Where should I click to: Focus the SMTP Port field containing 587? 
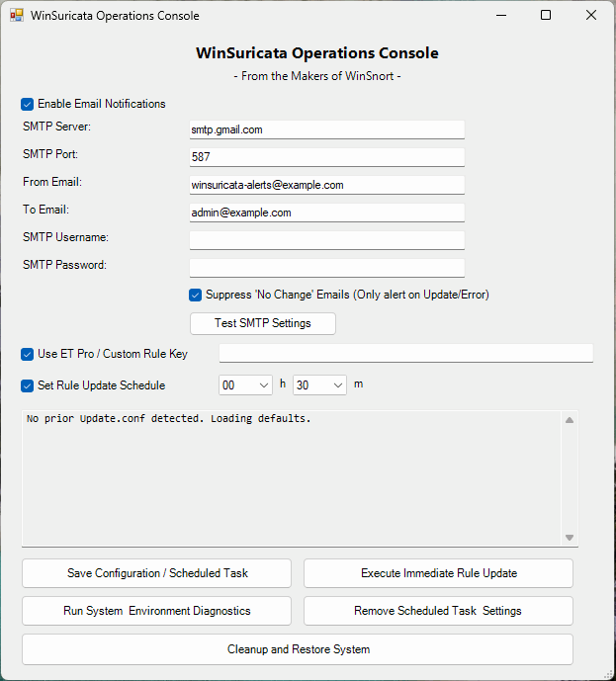pos(327,157)
